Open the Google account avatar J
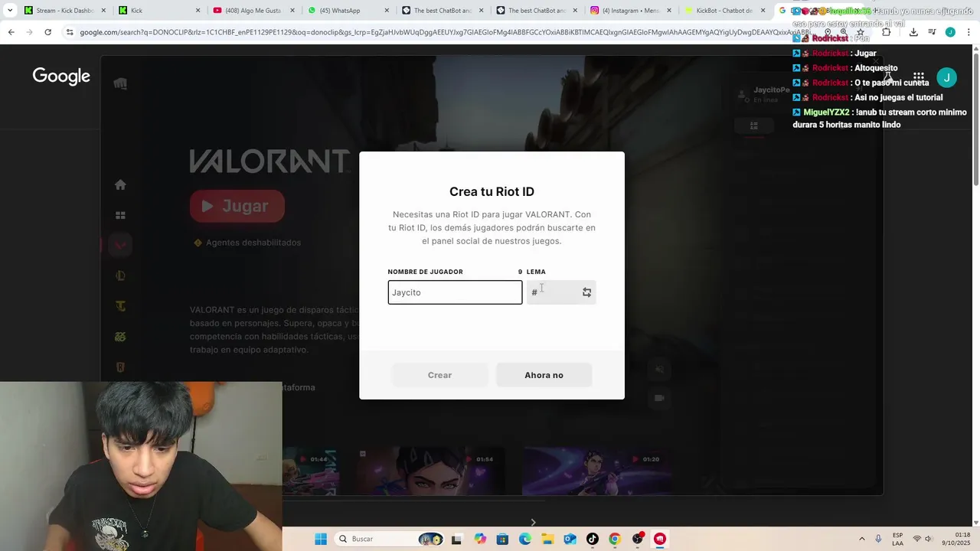The width and height of the screenshot is (980, 551). 947,77
